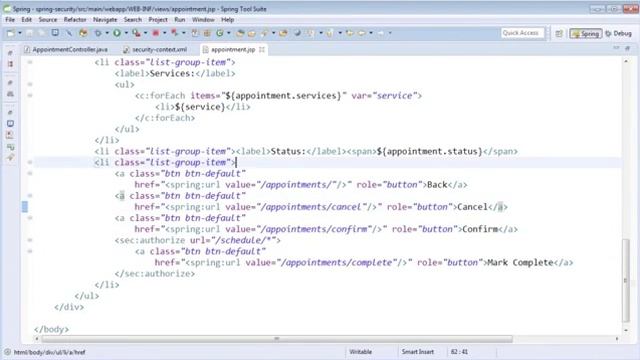Click the scroll-left arrow of horizontal scrollbar
The width and height of the screenshot is (640, 360).
[x=37, y=339]
